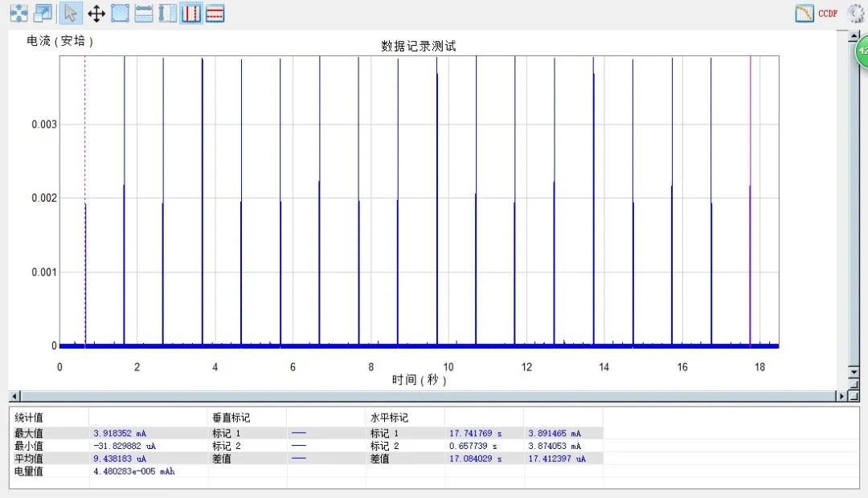Screen dimensions: 868x498
Task: Click the autoscale fit-all icon
Action: pos(18,14)
